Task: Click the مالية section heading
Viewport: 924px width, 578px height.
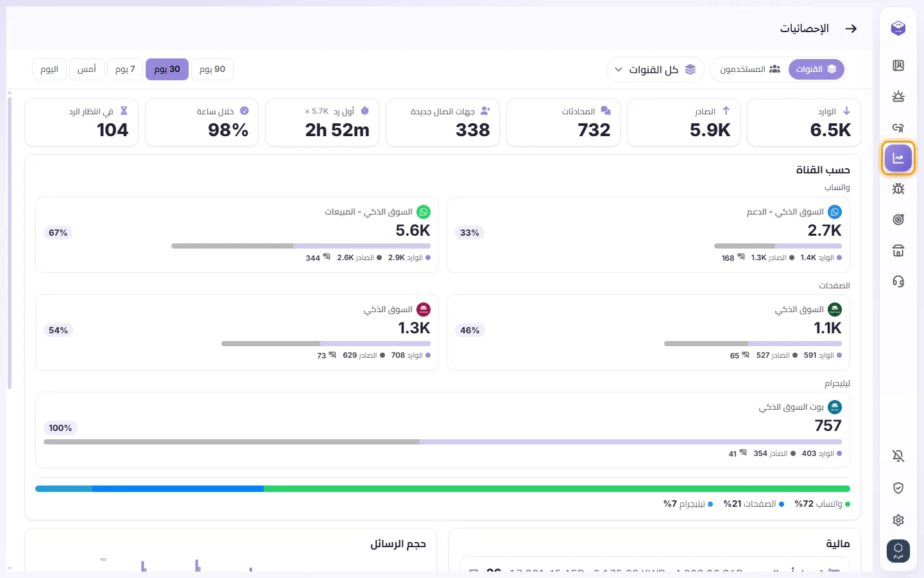Action: point(838,544)
